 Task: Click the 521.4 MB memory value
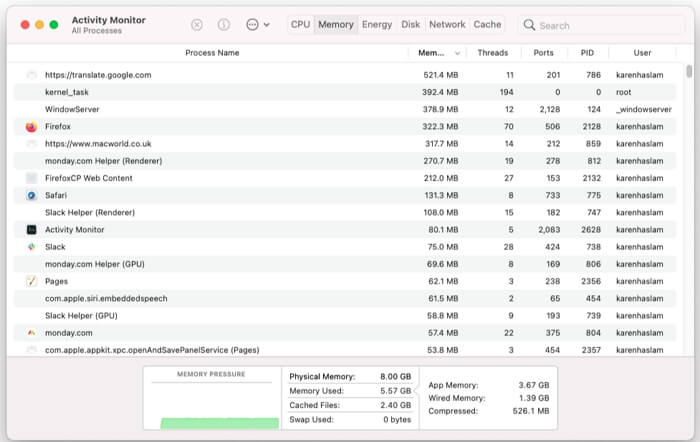coord(441,75)
